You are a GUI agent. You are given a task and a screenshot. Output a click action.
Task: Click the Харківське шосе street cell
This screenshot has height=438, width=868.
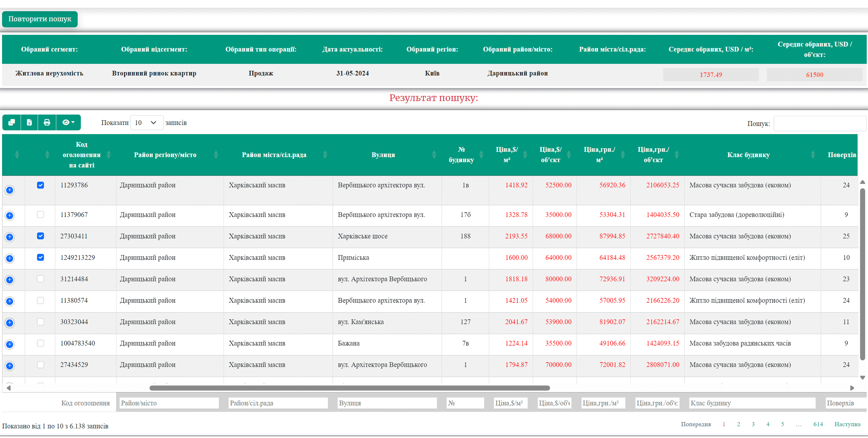(387, 236)
